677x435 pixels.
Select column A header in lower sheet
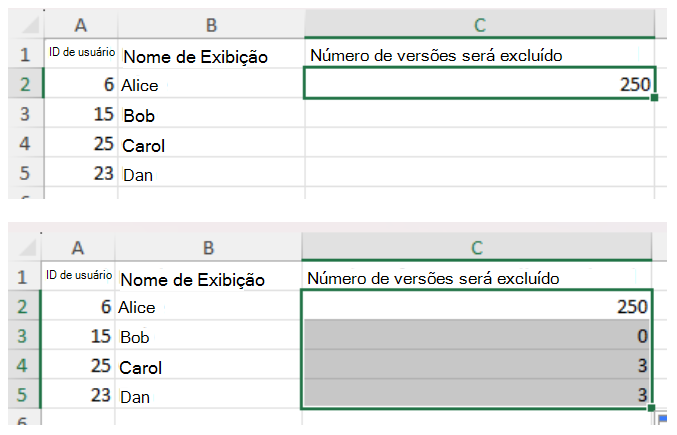coord(79,246)
